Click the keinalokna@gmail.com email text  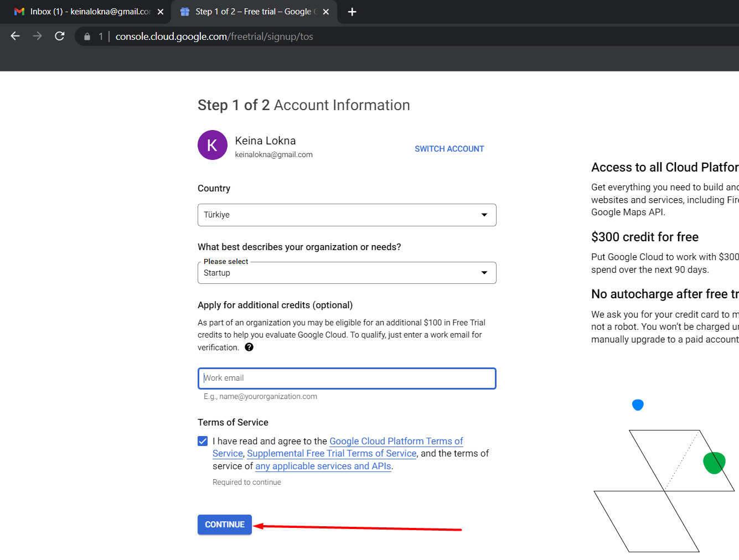point(273,155)
